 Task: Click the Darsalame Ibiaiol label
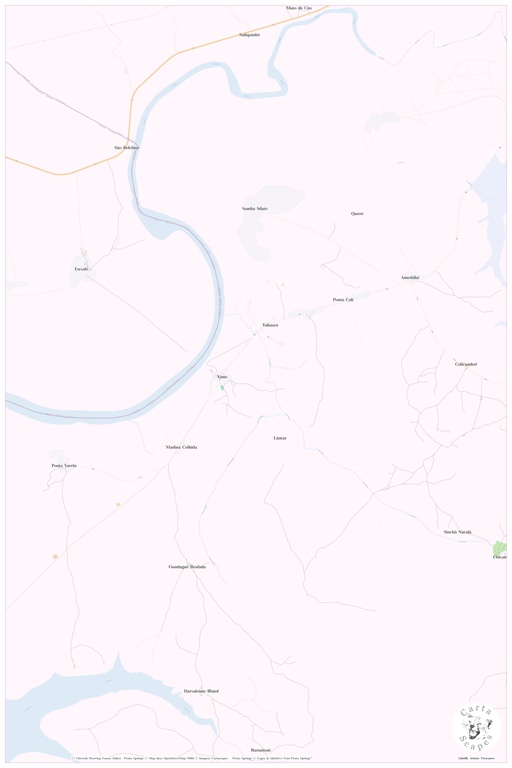(x=201, y=691)
